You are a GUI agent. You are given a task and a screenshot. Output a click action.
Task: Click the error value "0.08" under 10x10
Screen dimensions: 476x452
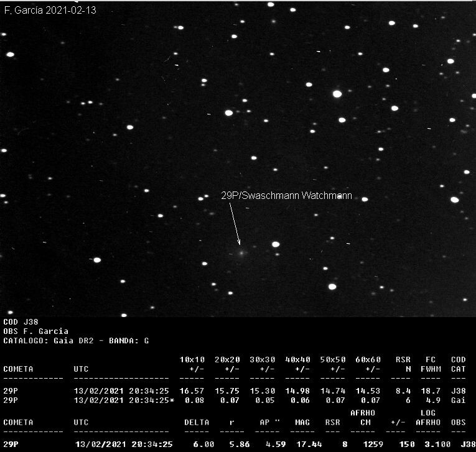[x=195, y=400]
